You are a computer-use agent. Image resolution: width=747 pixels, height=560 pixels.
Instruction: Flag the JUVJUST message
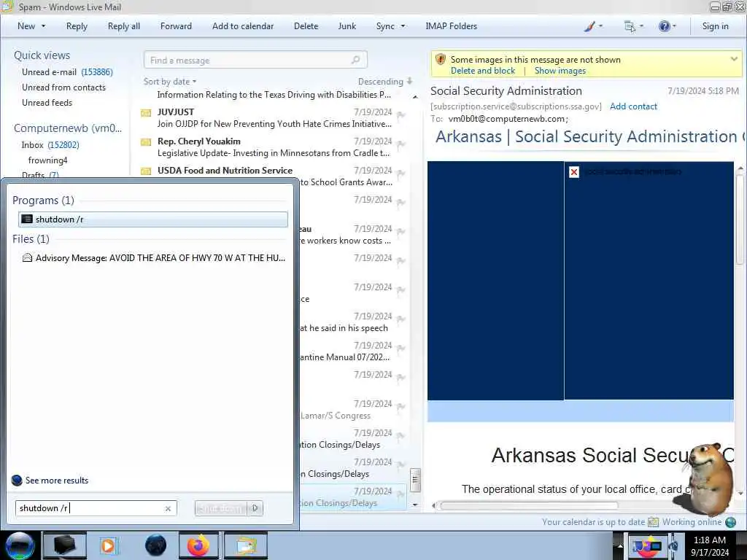(401, 115)
